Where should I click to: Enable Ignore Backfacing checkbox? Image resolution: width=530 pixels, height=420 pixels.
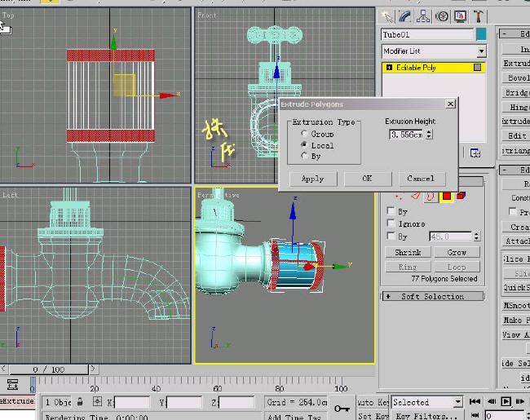[391, 223]
